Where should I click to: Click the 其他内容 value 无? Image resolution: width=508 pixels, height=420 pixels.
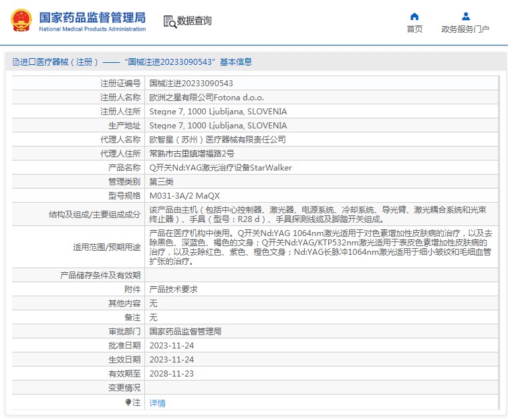click(x=153, y=303)
